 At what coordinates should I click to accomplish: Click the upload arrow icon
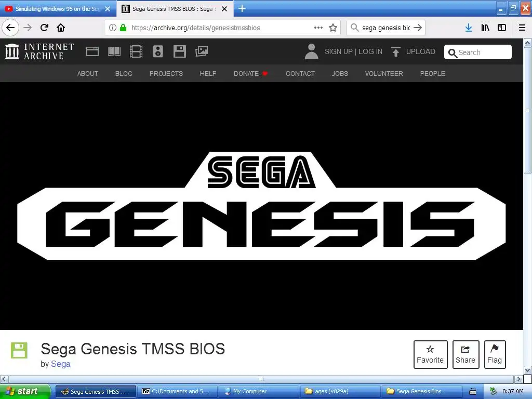pos(395,51)
